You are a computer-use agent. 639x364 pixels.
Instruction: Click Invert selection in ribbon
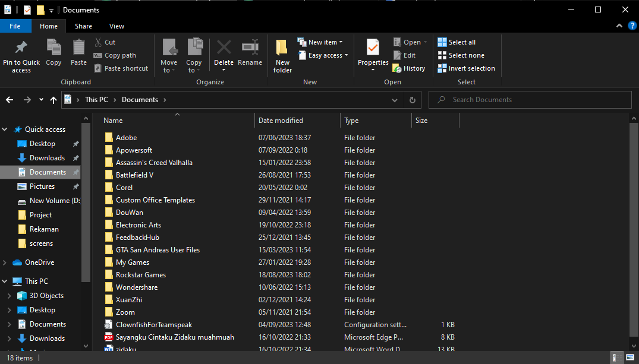point(466,68)
